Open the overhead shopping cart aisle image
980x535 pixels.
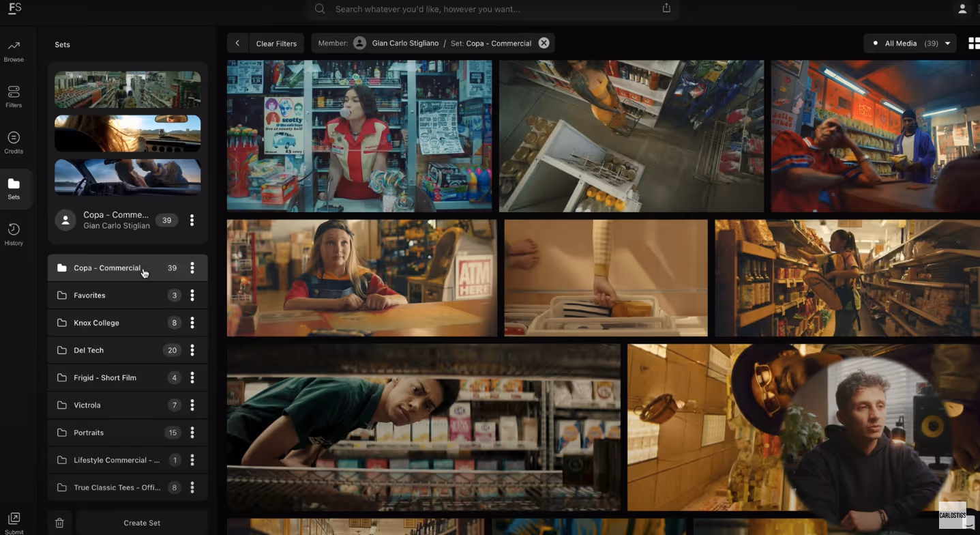click(632, 136)
